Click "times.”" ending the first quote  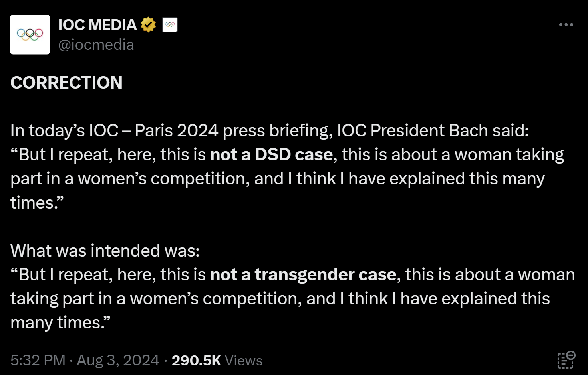pyautogui.click(x=37, y=203)
